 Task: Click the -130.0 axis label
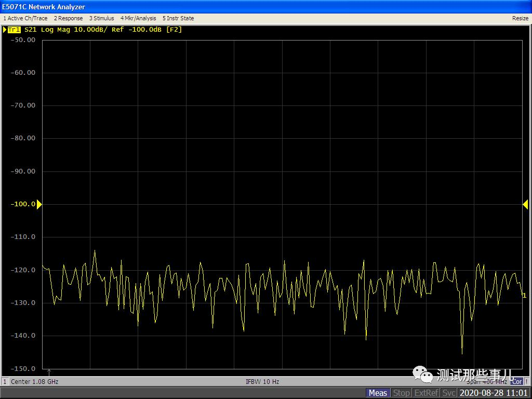(x=23, y=303)
